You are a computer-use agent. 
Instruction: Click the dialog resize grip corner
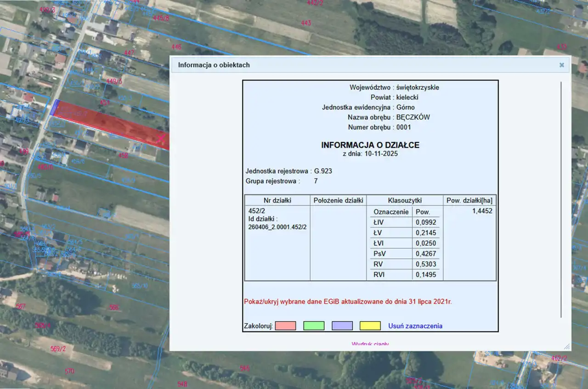(566, 347)
